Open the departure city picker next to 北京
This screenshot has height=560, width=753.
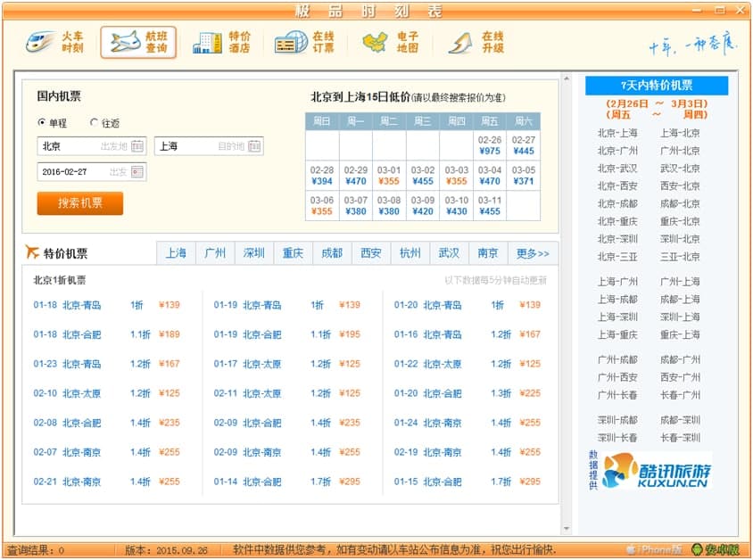137,146
